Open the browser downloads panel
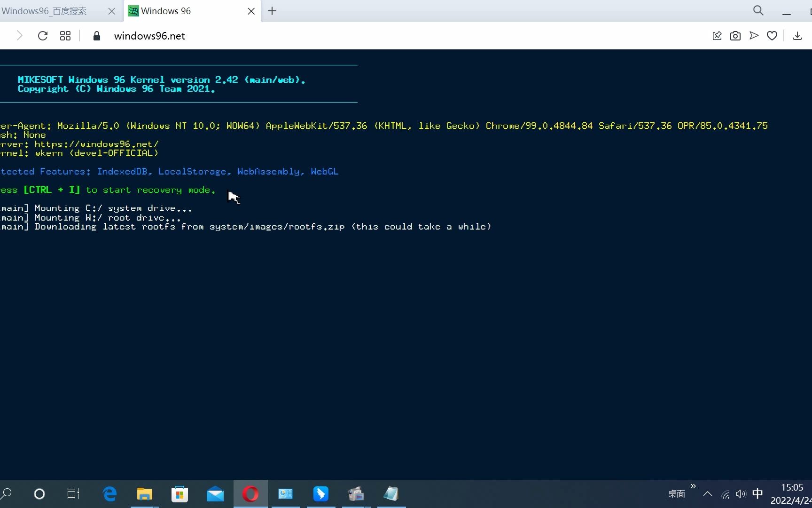Viewport: 812px width, 508px height. click(797, 36)
